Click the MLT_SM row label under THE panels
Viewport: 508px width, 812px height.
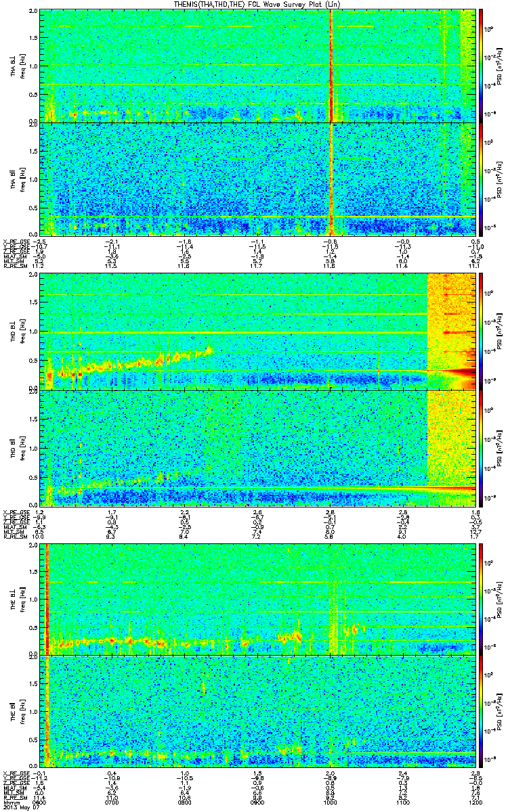pos(14,792)
